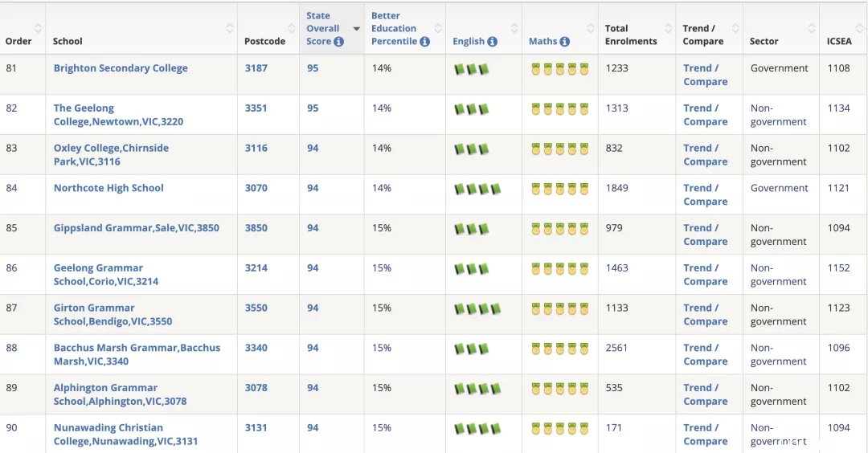Click ICSEA value 1152
The height and width of the screenshot is (453, 868).
tap(838, 267)
